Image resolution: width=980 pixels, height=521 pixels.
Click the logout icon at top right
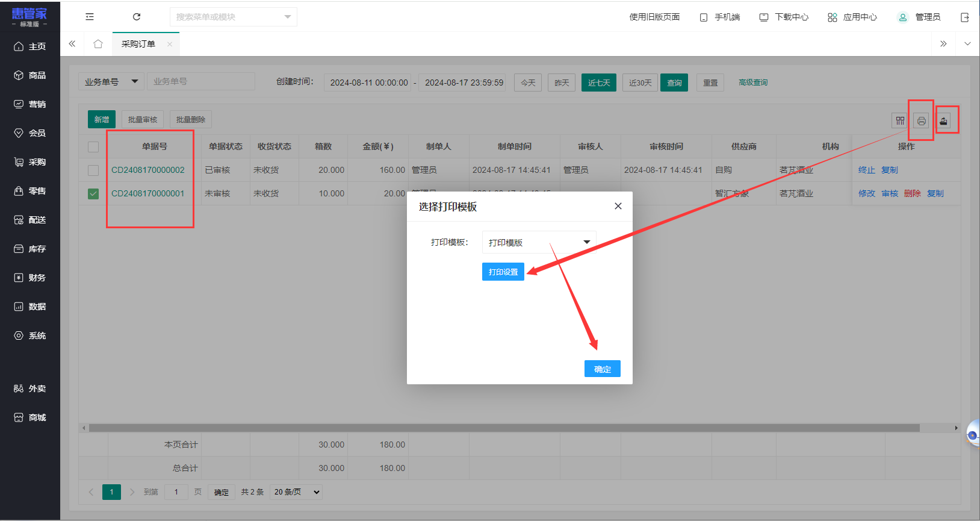(965, 17)
